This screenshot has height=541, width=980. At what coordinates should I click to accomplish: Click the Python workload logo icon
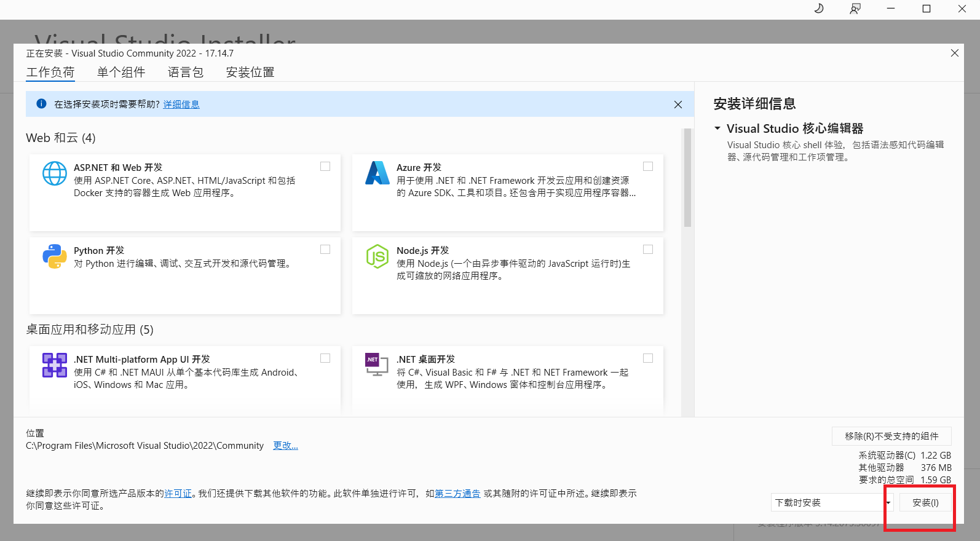coord(55,256)
